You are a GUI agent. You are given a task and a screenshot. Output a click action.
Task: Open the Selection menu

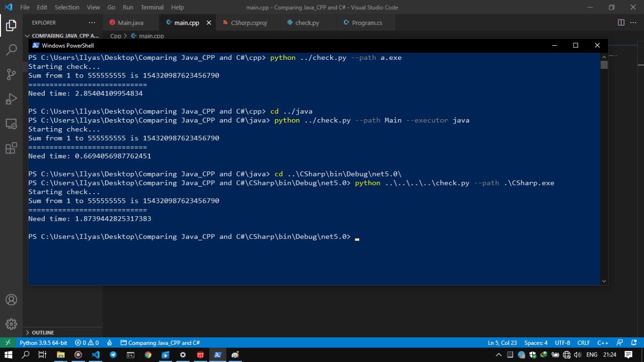67,7
